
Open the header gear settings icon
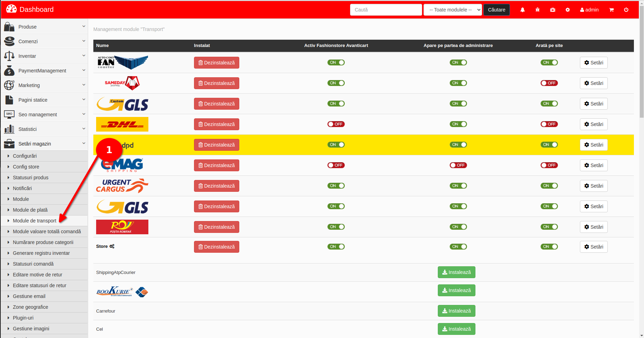coord(568,10)
